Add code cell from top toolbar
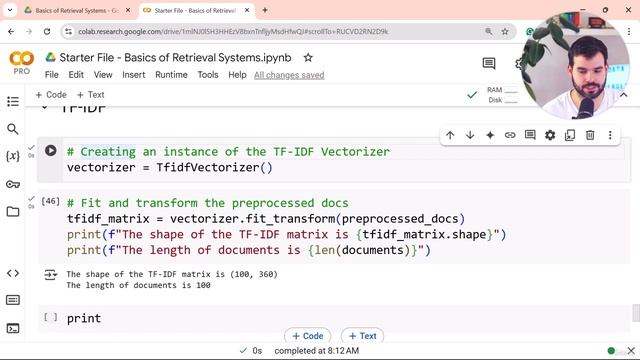This screenshot has width=640, height=360. [x=51, y=95]
